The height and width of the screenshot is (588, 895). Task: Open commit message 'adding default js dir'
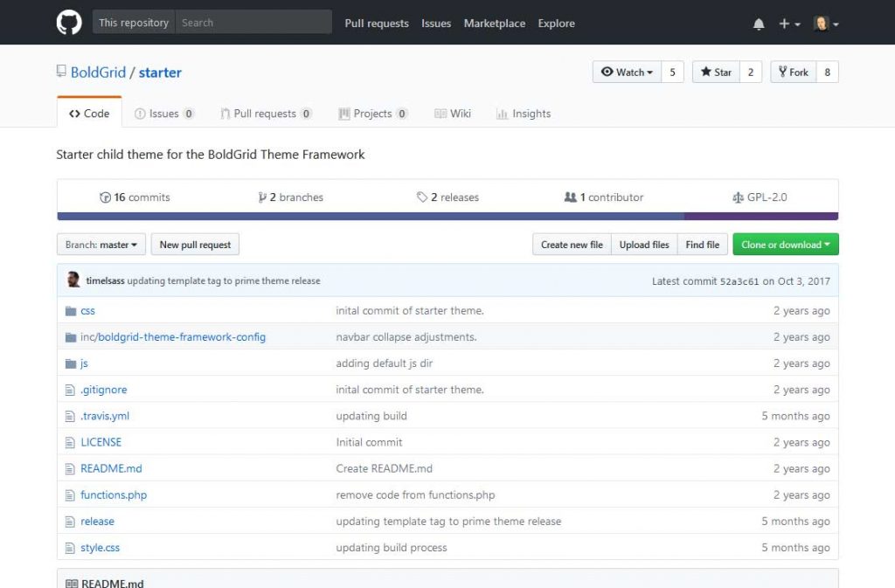(385, 363)
